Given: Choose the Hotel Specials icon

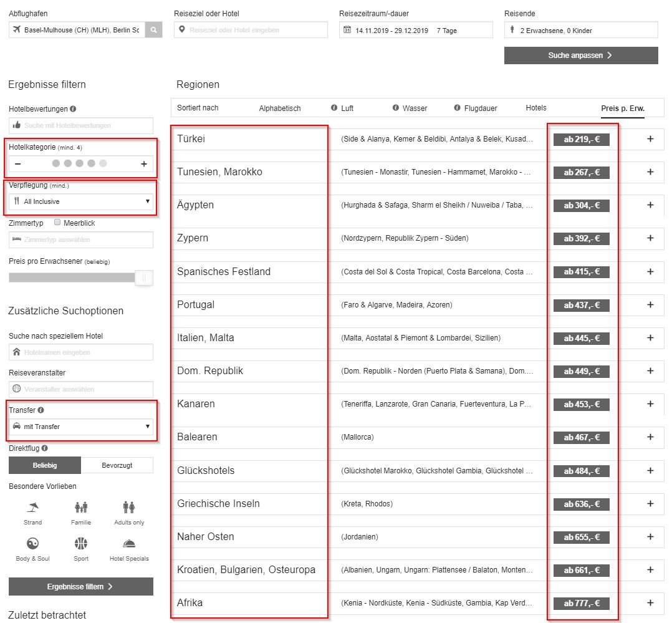Looking at the screenshot, I should [129, 543].
